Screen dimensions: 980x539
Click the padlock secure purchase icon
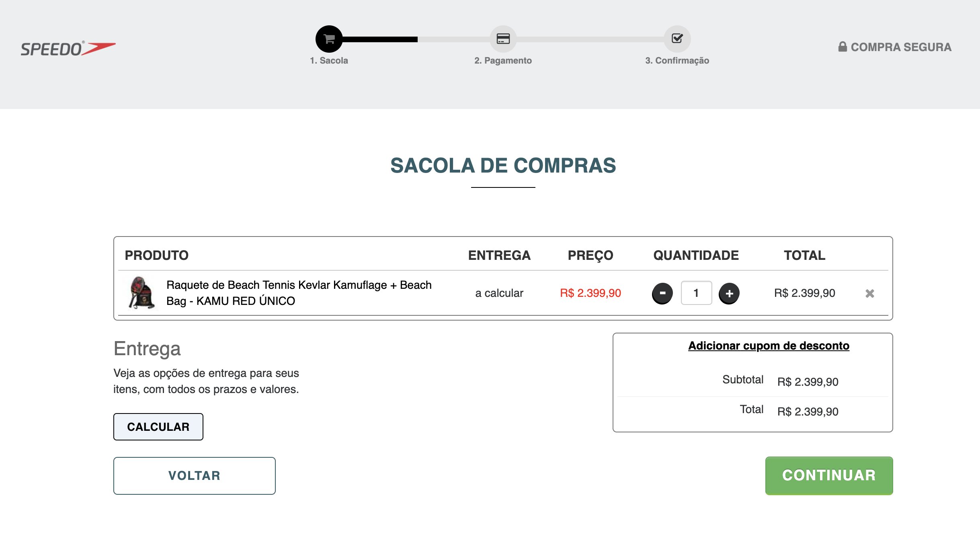[x=843, y=47]
